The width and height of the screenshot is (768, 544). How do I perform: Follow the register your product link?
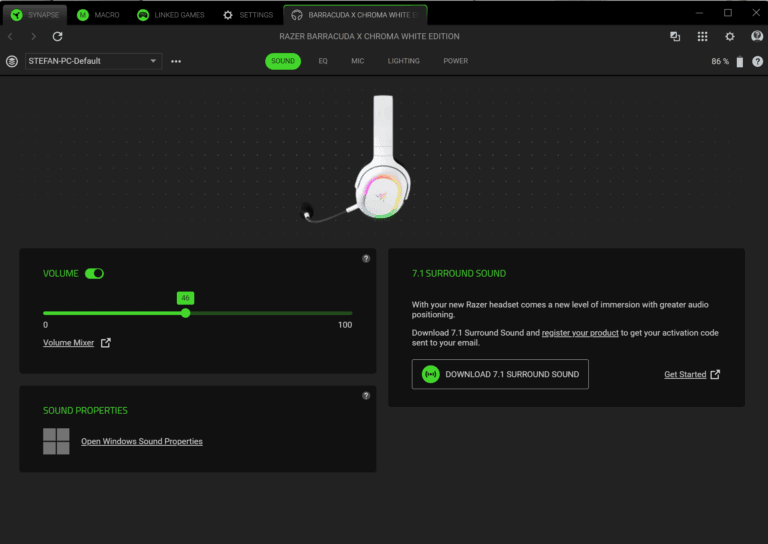pyautogui.click(x=580, y=333)
